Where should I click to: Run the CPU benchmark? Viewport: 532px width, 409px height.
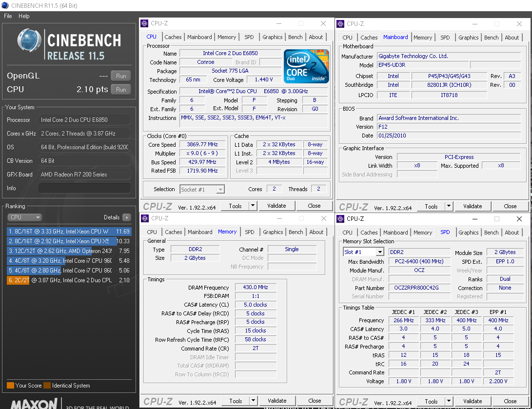pyautogui.click(x=121, y=90)
